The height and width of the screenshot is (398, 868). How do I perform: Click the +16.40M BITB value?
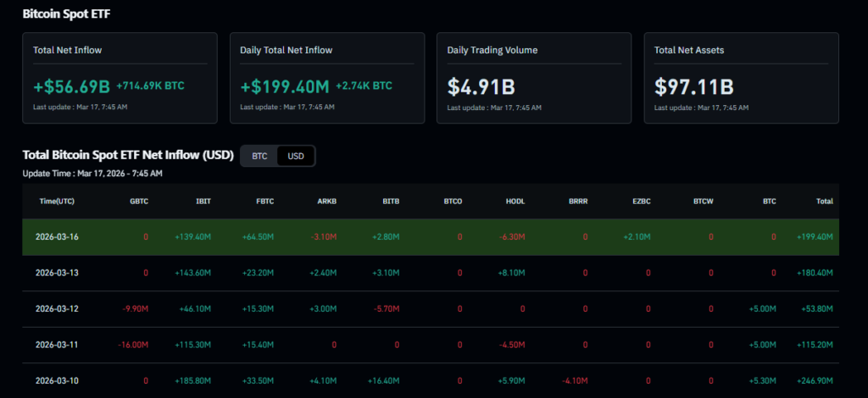(383, 380)
